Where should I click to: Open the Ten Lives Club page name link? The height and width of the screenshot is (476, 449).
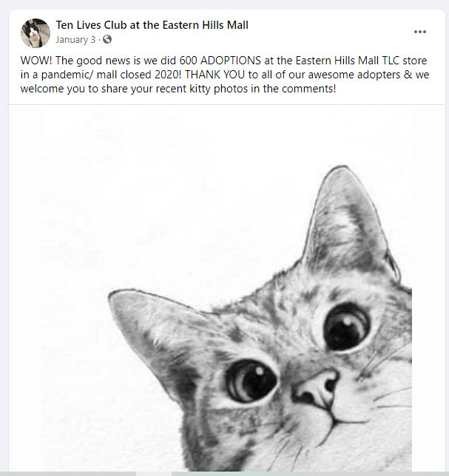[152, 25]
